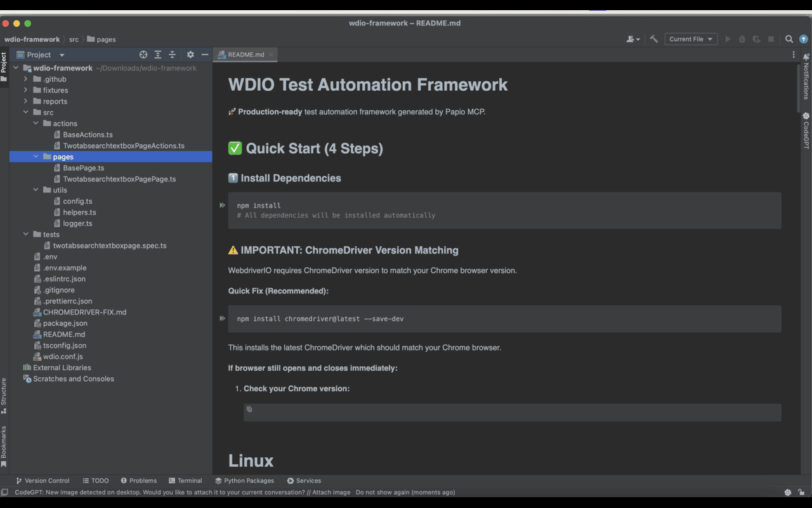
Task: Open the Python Packages tab
Action: pyautogui.click(x=244, y=481)
